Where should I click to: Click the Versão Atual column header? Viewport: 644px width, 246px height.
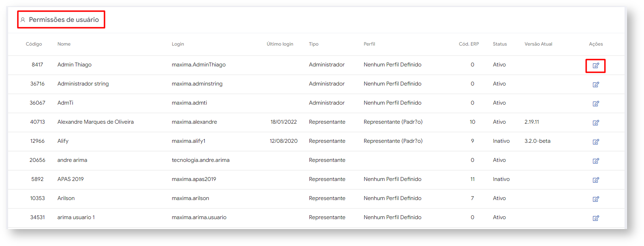coord(538,44)
